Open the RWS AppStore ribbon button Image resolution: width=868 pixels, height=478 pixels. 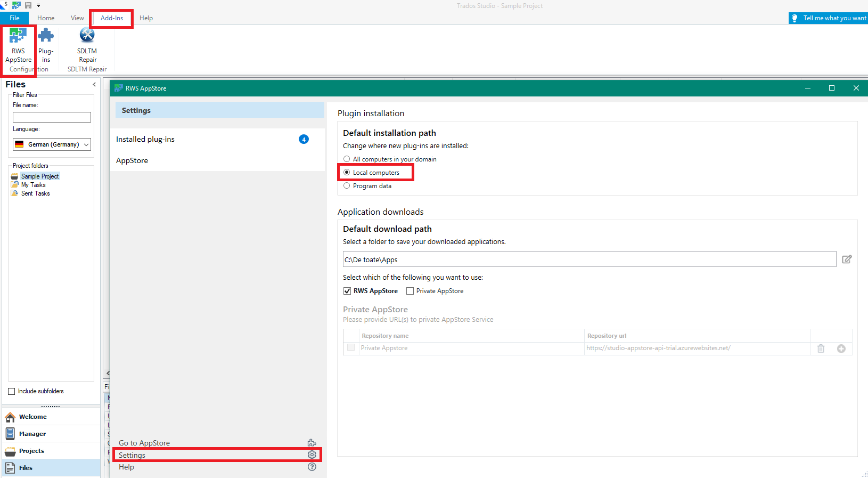[x=18, y=46]
